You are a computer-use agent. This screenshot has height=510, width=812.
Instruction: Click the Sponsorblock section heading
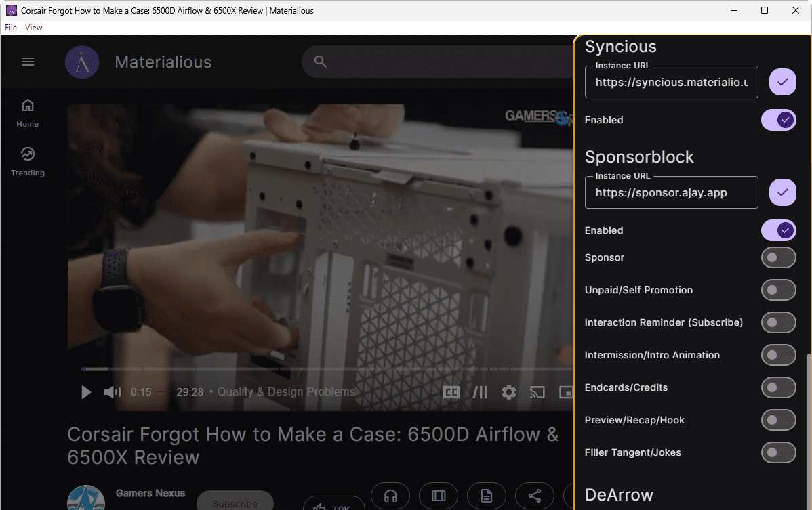(x=639, y=156)
